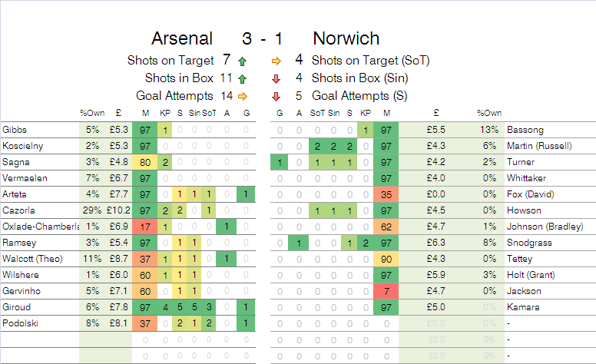
Task: Click the Arsenal team title
Action: click(182, 38)
